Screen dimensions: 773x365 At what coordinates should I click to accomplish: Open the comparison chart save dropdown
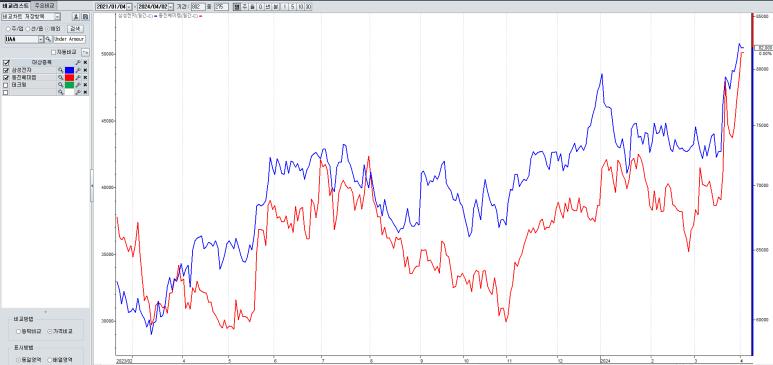pyautogui.click(x=58, y=17)
